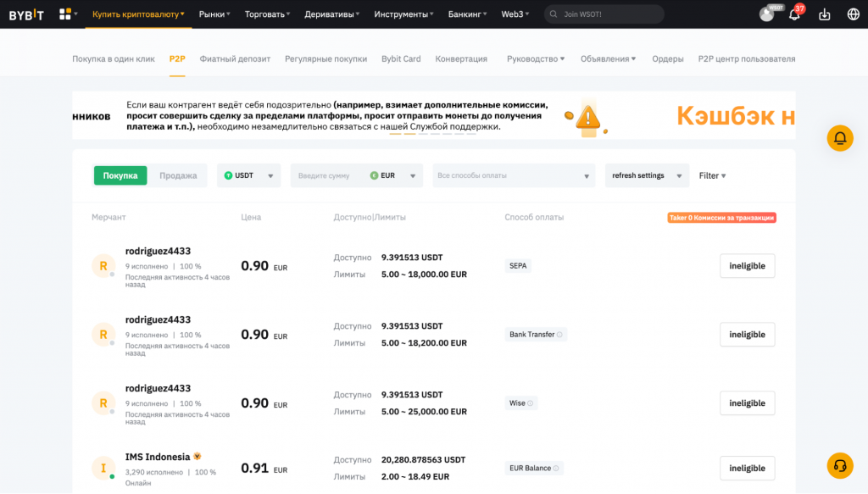Go to Ордеры page

click(668, 58)
